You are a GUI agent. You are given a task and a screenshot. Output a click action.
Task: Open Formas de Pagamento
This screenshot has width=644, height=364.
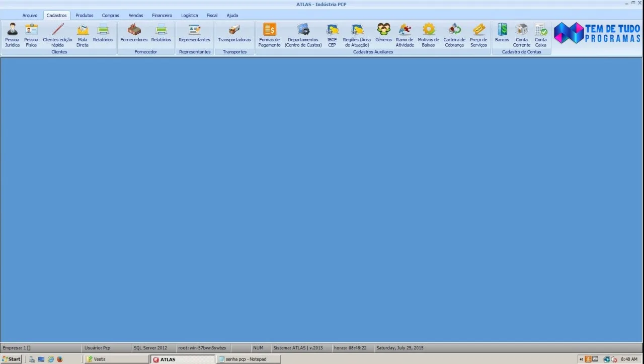coord(270,35)
